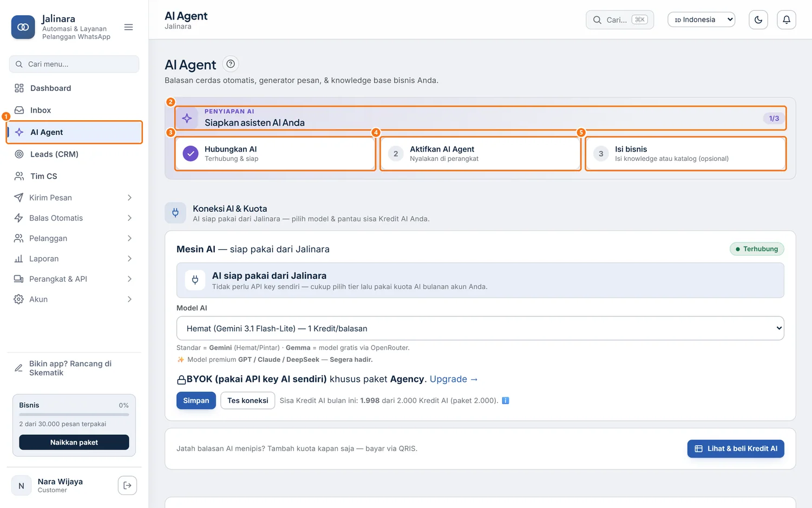This screenshot has height=508, width=812.
Task: Click the Cari menu search field
Action: tap(74, 64)
